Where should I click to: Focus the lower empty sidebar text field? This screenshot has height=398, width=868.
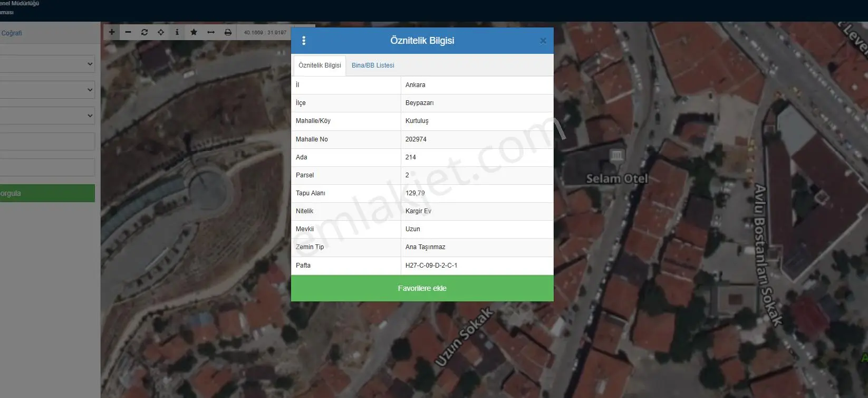[x=47, y=167]
